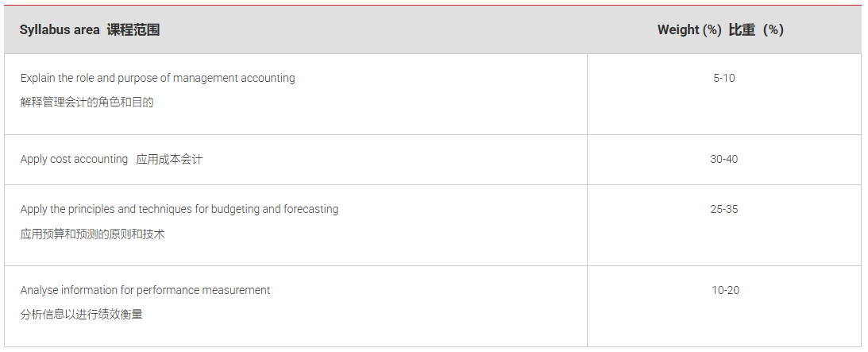Image resolution: width=868 pixels, height=352 pixels.
Task: Click the 10-20 weight value
Action: [724, 290]
